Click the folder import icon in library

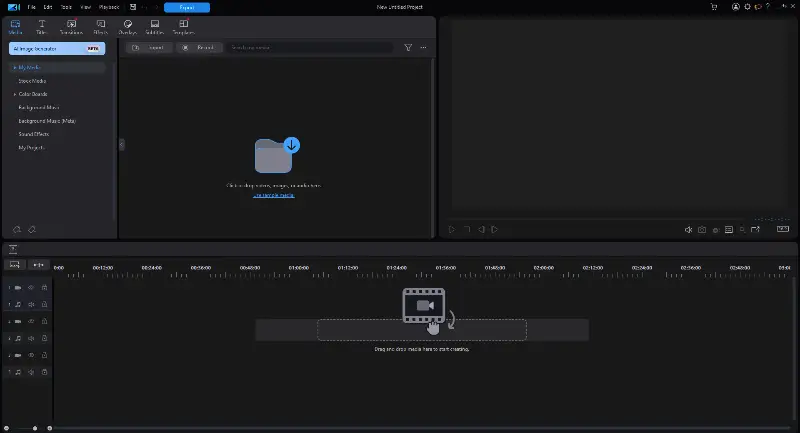277,155
